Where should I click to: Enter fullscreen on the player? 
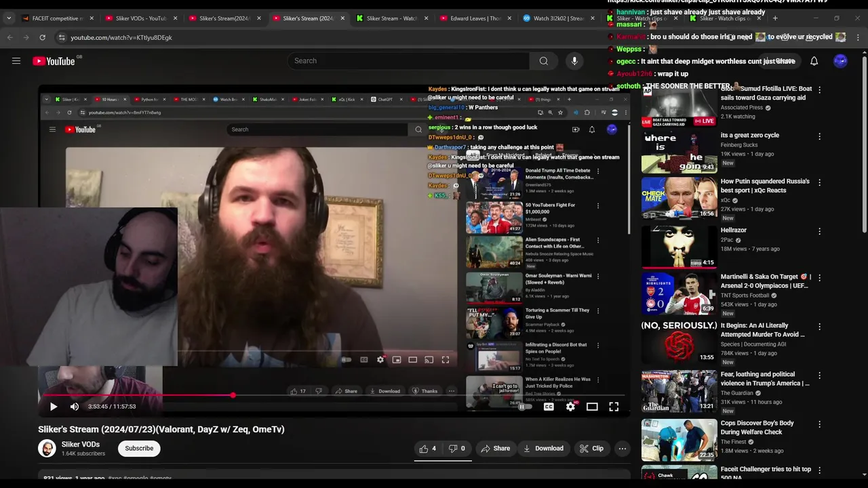coord(614,407)
